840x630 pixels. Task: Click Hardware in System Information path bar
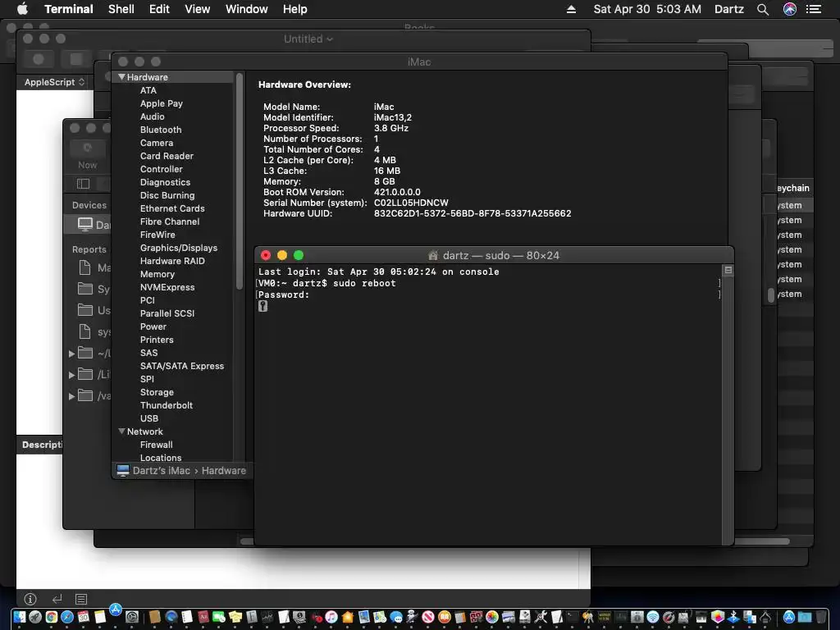point(223,470)
